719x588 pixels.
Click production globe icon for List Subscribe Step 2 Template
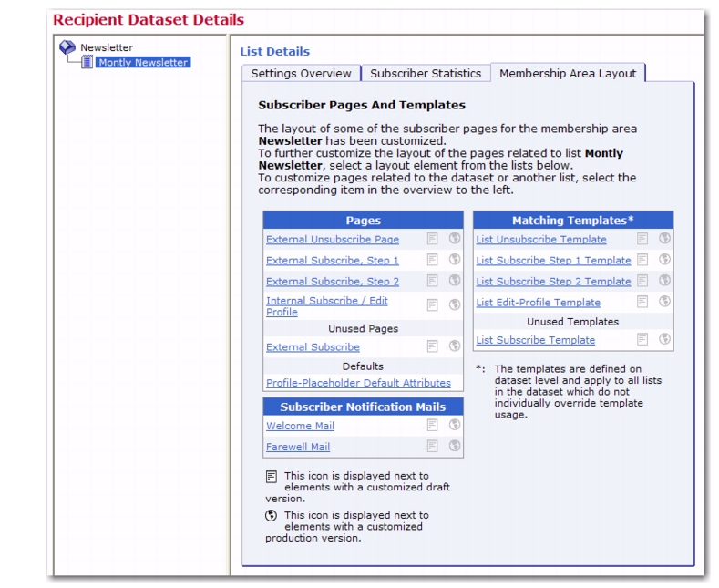click(x=664, y=280)
